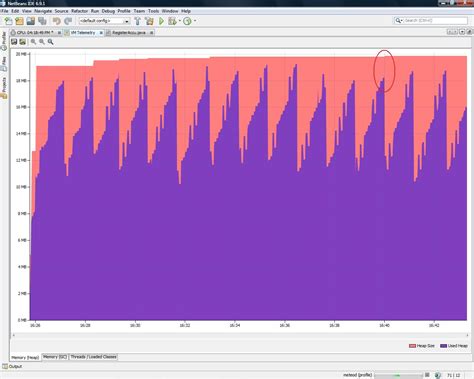Click the scroll documents left arrow
The image size is (474, 379).
[449, 32]
